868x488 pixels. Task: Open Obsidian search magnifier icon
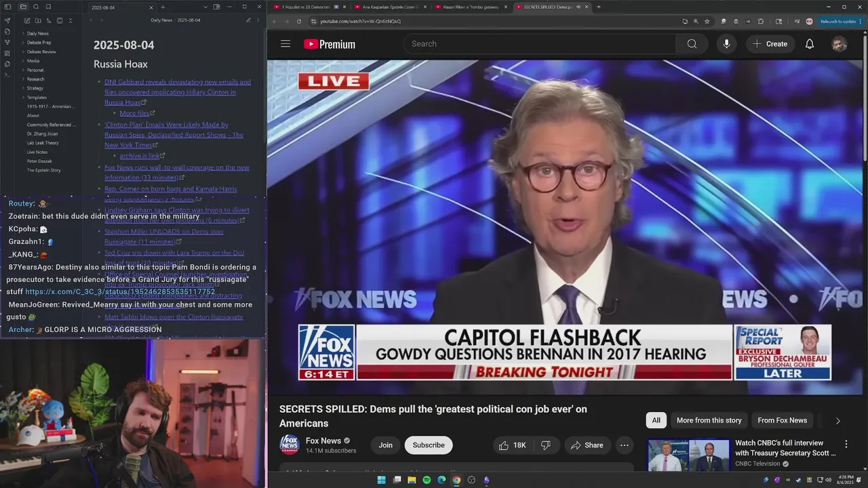[36, 7]
